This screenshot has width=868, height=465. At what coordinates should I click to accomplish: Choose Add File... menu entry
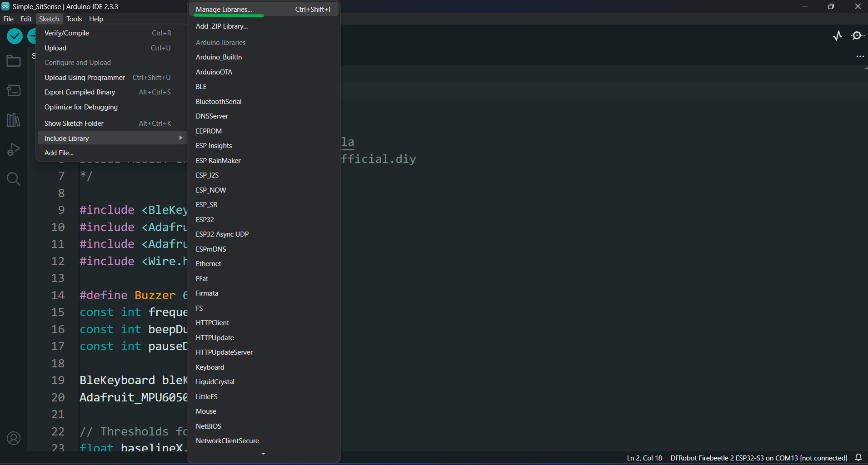[x=111, y=153]
